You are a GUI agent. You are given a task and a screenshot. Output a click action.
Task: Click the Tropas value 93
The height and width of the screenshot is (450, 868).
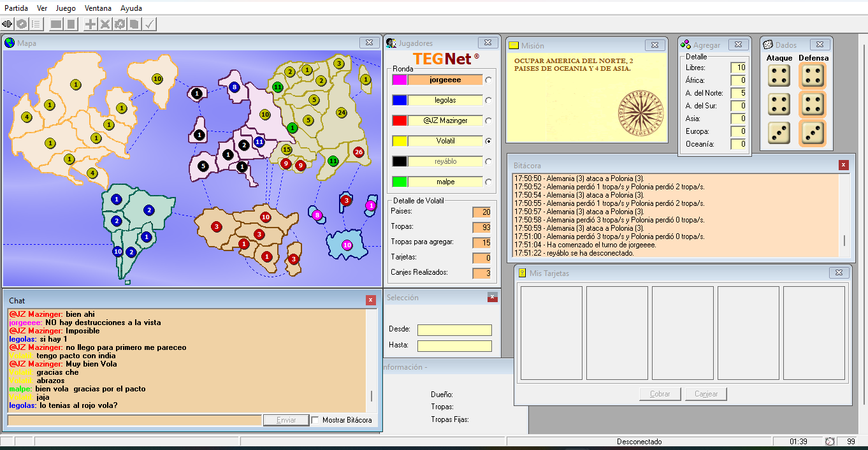(482, 228)
